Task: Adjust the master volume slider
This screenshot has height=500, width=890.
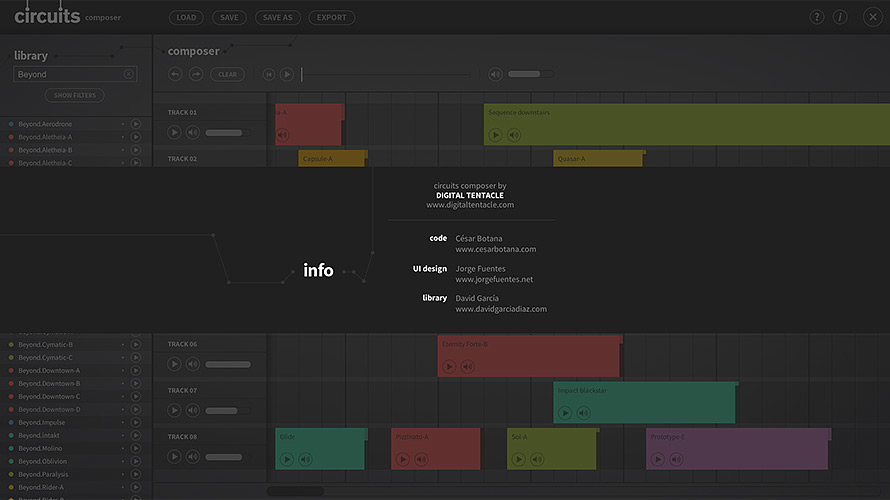Action: (x=530, y=74)
